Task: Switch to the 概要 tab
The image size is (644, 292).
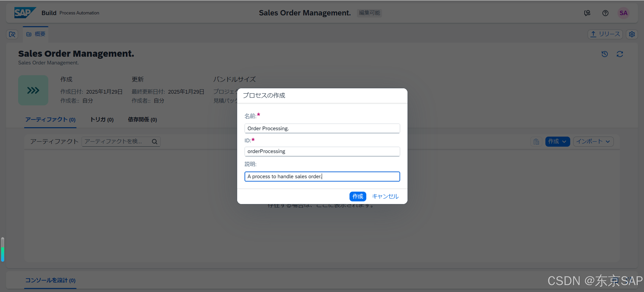Action: point(36,34)
